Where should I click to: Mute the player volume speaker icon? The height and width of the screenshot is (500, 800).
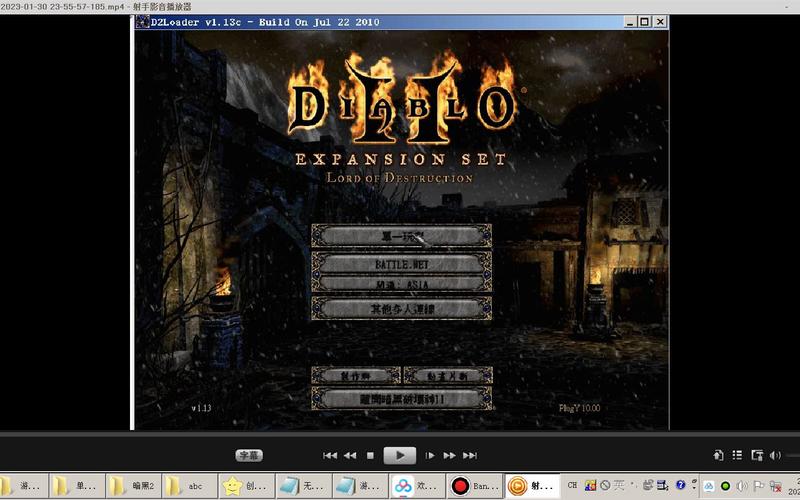coord(776,455)
